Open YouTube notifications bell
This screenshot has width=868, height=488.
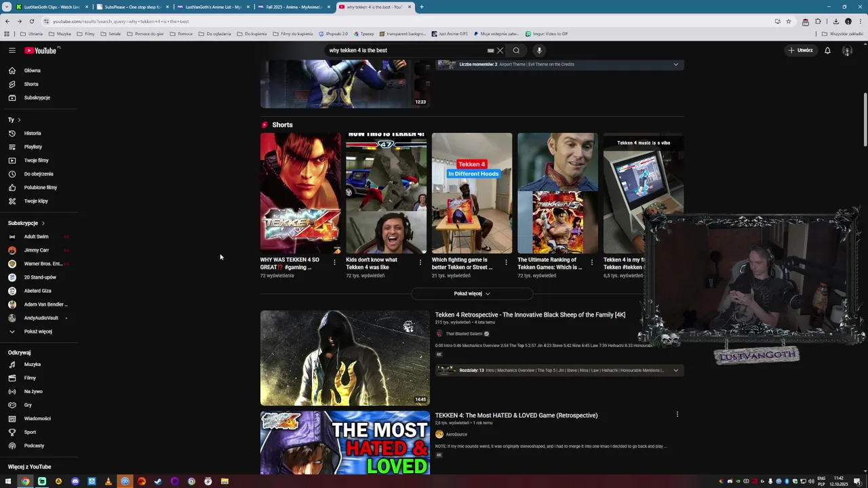(827, 50)
